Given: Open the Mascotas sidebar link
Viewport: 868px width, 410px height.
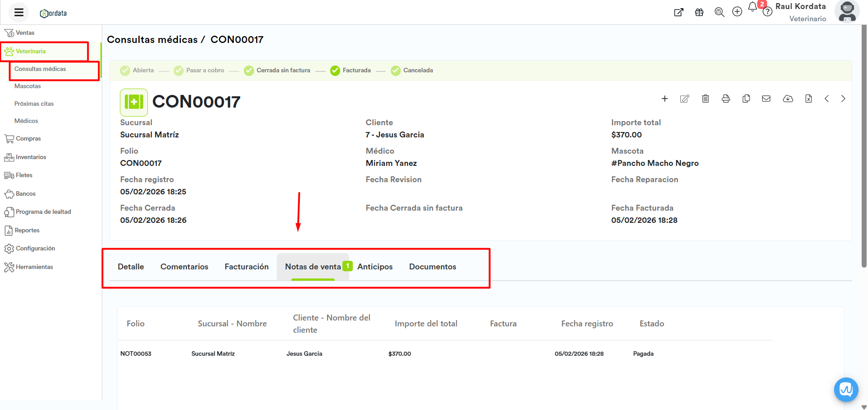Looking at the screenshot, I should (28, 86).
